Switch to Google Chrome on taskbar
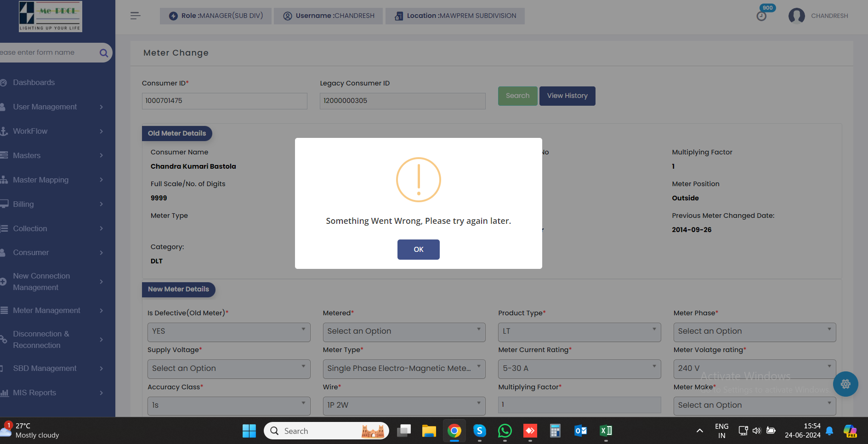The width and height of the screenshot is (868, 444). coord(454,431)
